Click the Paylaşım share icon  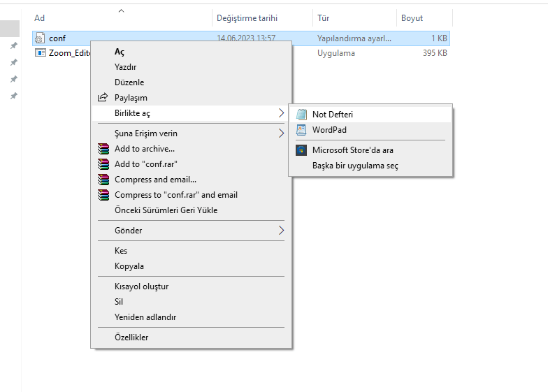point(103,97)
